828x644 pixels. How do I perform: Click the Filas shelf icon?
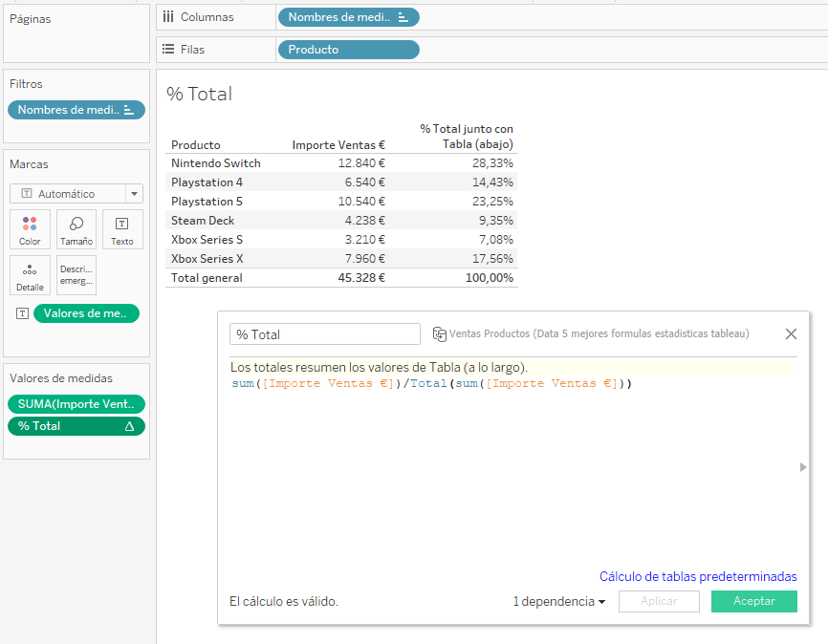tap(168, 49)
